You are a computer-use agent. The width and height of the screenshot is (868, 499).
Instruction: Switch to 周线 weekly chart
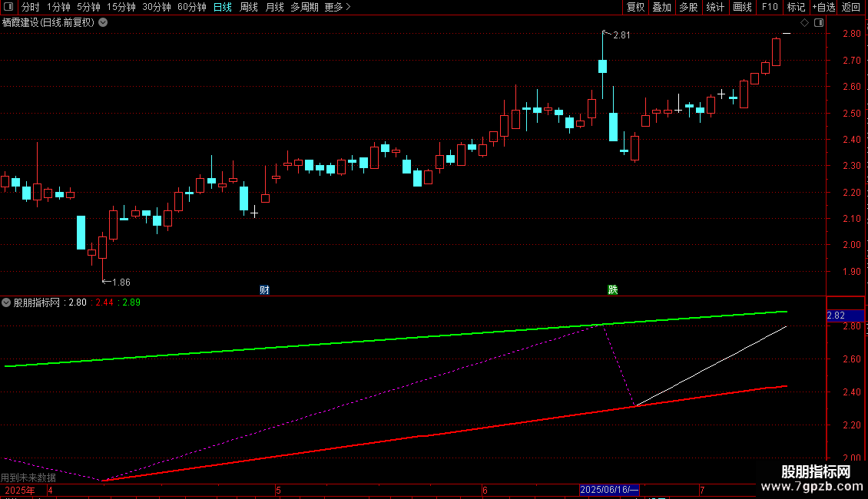pyautogui.click(x=249, y=7)
